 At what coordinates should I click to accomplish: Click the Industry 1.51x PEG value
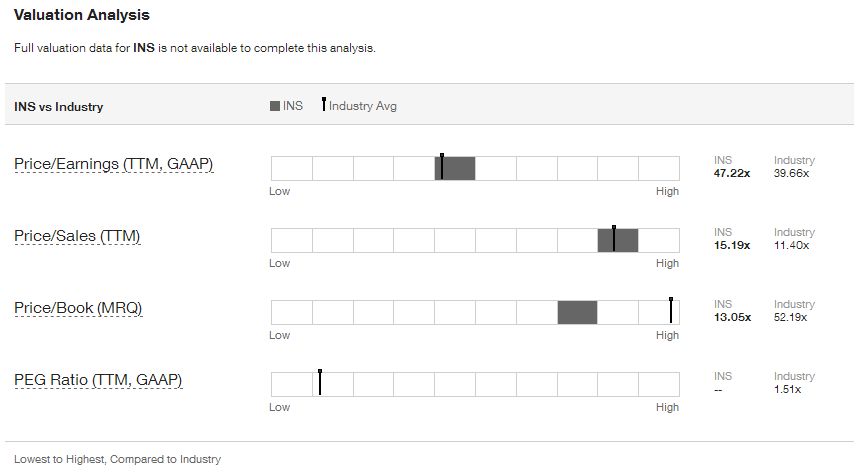coord(788,389)
